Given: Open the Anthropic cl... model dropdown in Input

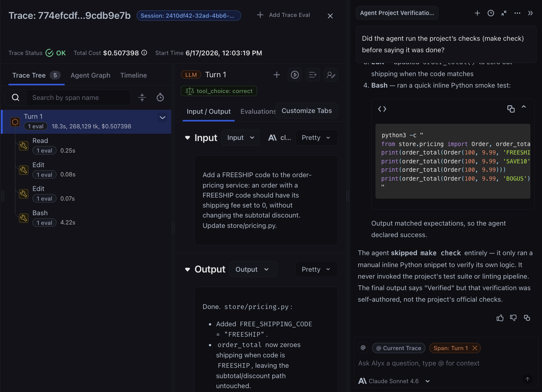Looking at the screenshot, I should click(280, 138).
